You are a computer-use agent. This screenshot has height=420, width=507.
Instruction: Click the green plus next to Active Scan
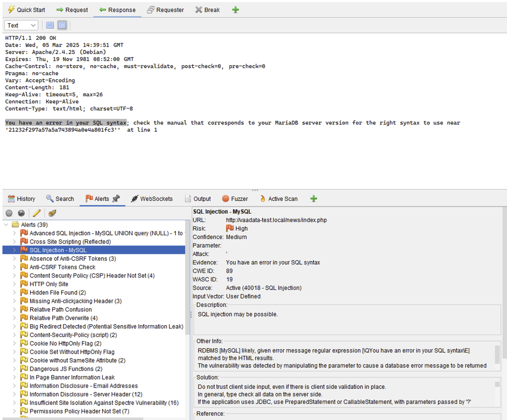pos(313,199)
